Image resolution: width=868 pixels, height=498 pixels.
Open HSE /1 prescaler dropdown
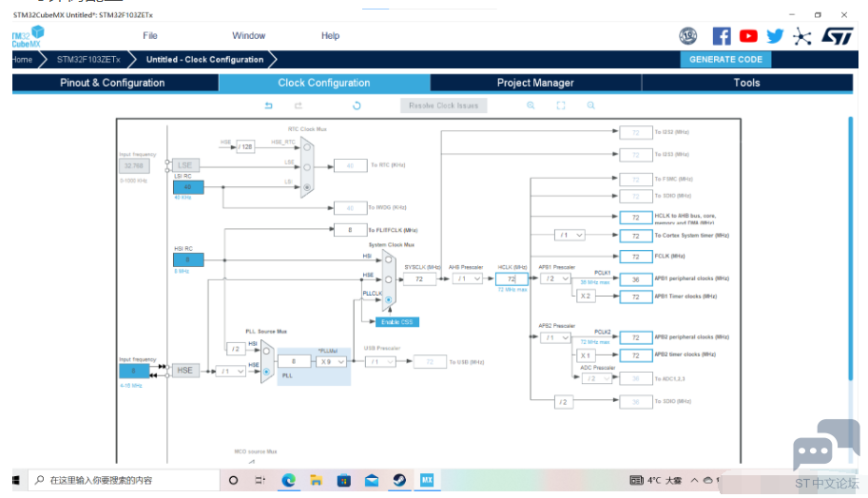(231, 372)
